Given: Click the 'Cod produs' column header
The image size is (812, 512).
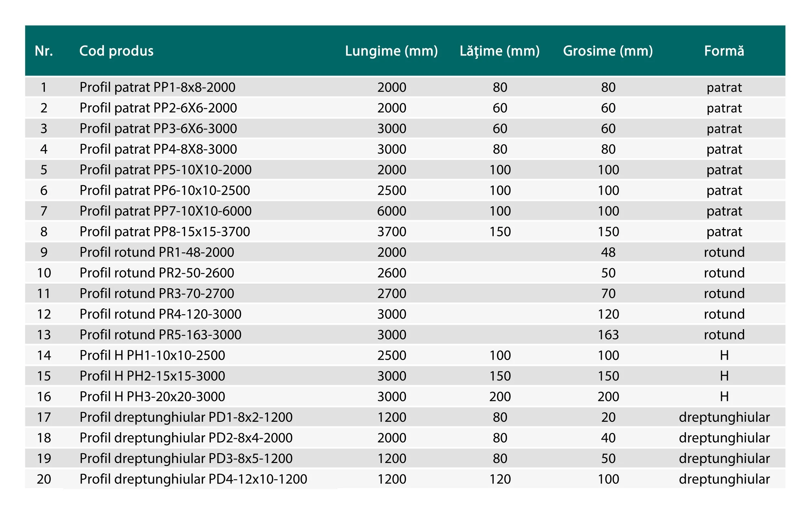Looking at the screenshot, I should [116, 51].
